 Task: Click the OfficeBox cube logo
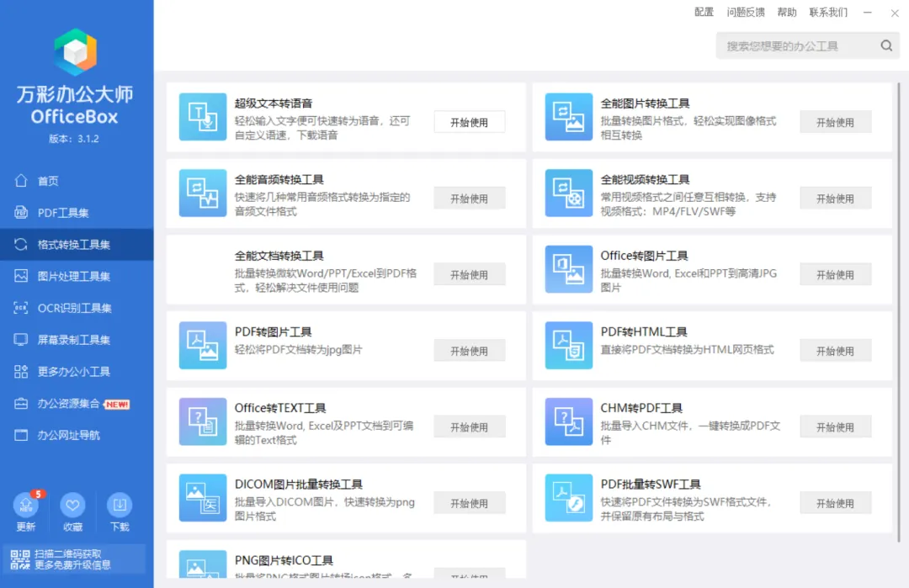[x=76, y=52]
